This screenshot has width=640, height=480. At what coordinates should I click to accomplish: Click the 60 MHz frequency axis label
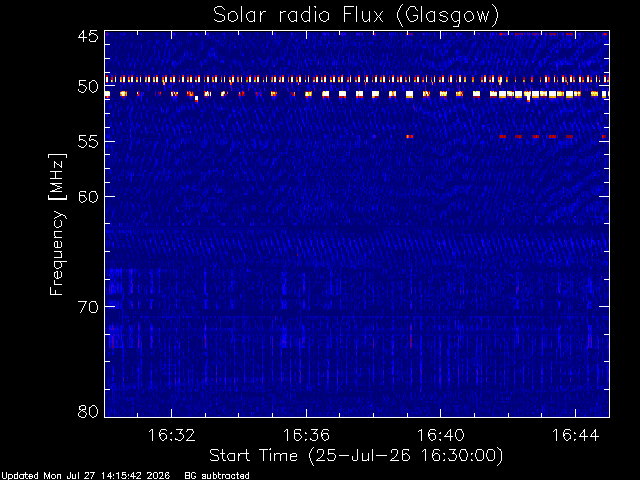88,196
